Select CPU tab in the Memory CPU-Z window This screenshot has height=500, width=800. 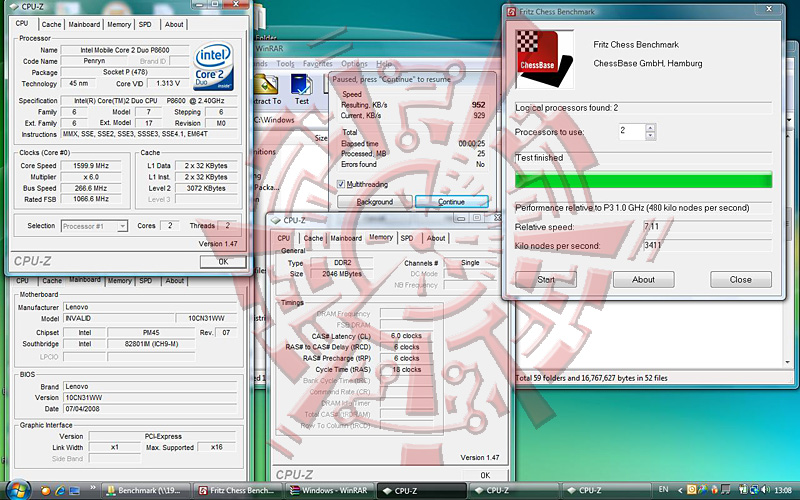[x=284, y=238]
